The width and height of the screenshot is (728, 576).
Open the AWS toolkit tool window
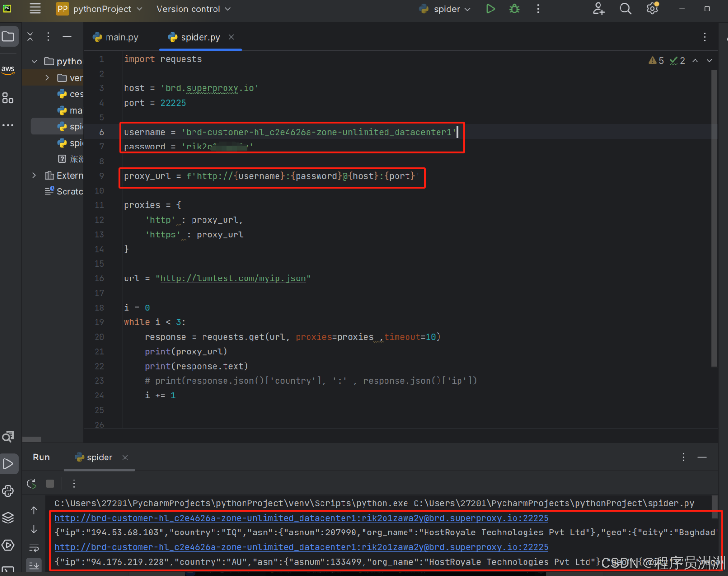pyautogui.click(x=8, y=69)
